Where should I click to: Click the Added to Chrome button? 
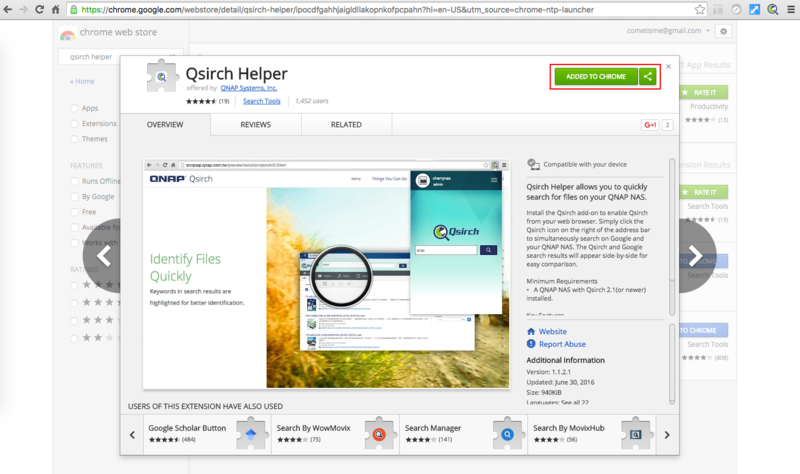click(596, 77)
